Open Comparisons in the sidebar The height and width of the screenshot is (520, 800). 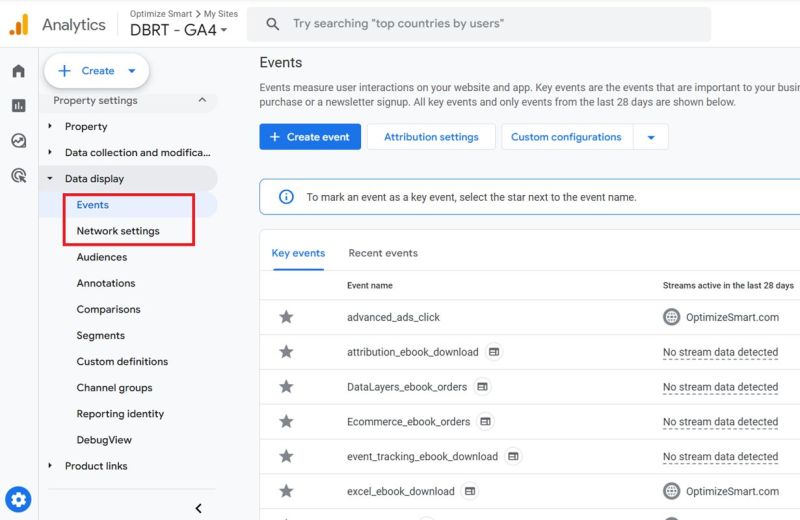coord(108,309)
